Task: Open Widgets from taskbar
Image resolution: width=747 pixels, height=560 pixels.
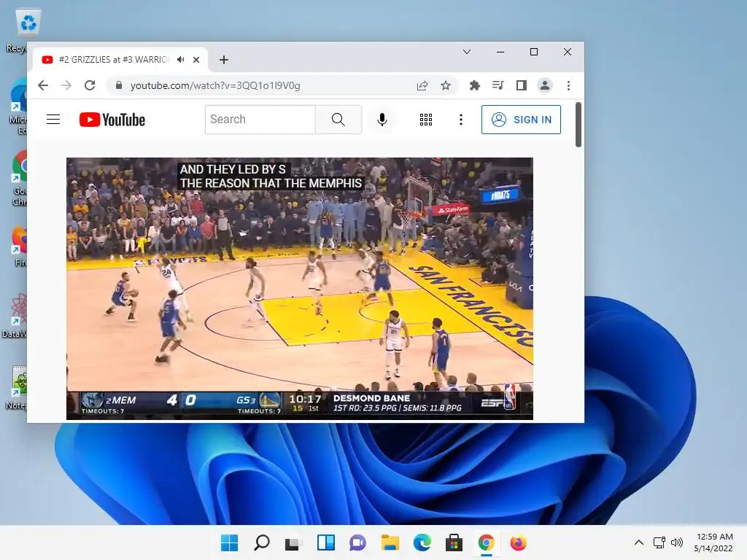Action: tap(326, 542)
